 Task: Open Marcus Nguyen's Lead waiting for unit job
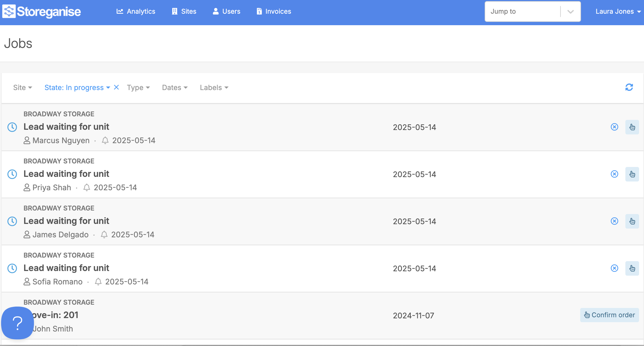[66, 127]
